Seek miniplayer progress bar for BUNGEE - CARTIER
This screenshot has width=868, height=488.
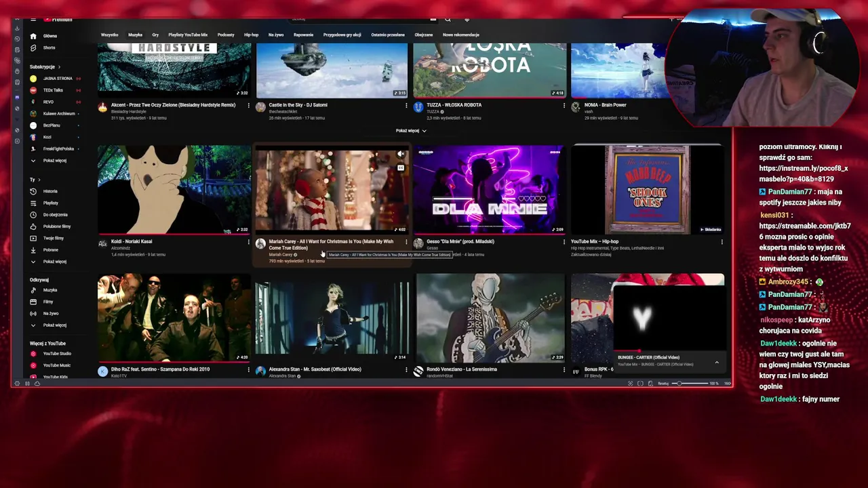click(669, 352)
